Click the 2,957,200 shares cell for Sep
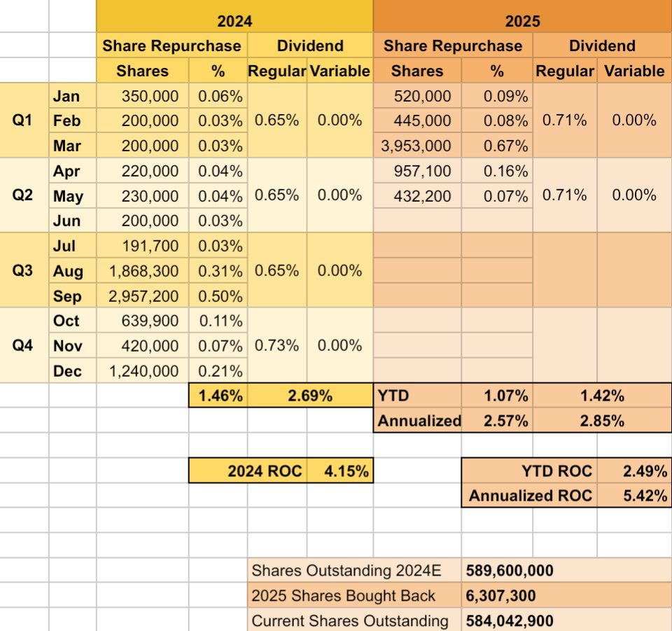Screen dimensions: 672x631 click(x=143, y=296)
